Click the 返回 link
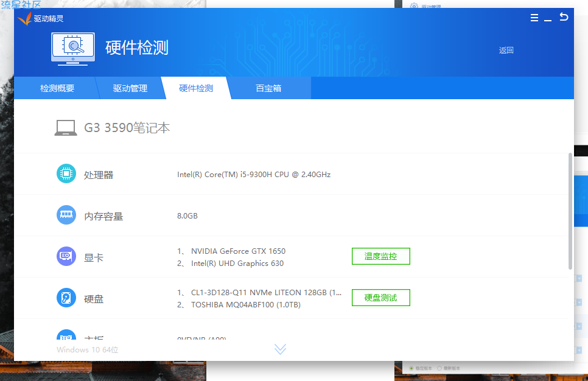 (x=506, y=51)
